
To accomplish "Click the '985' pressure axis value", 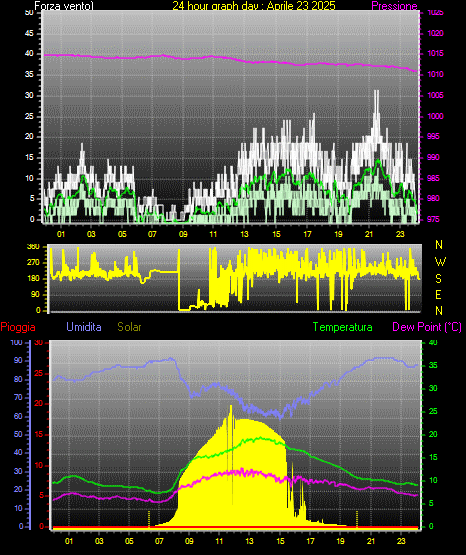I will [x=433, y=178].
